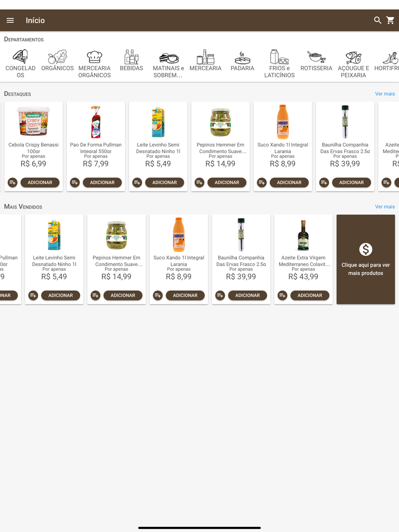Open Azeite Extra Virgem bottle image

click(x=303, y=235)
